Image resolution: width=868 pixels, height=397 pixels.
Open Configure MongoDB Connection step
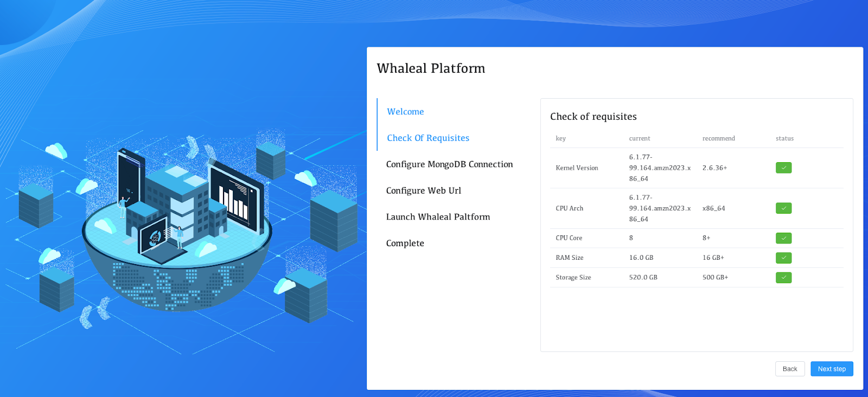(449, 164)
